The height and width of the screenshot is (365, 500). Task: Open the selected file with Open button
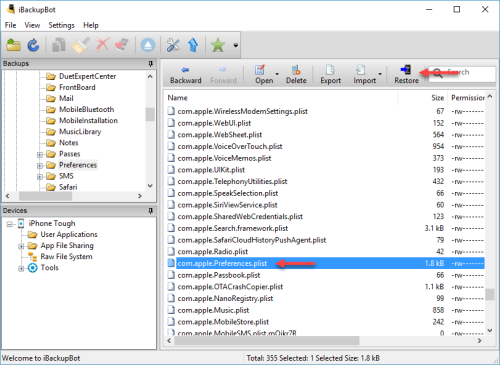[x=263, y=75]
